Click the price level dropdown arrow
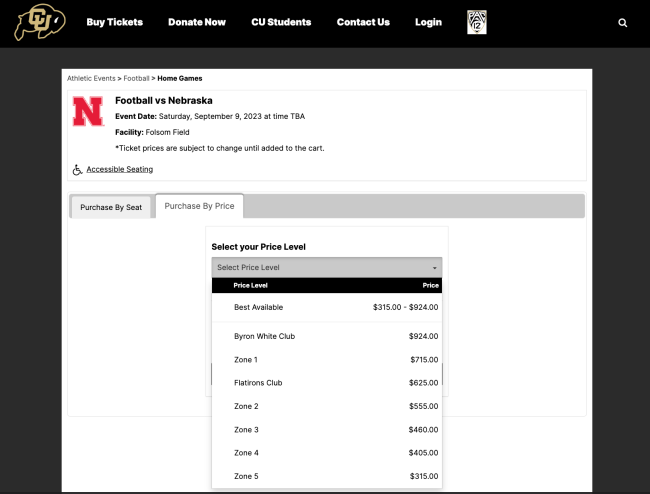This screenshot has height=494, width=650. click(x=434, y=268)
